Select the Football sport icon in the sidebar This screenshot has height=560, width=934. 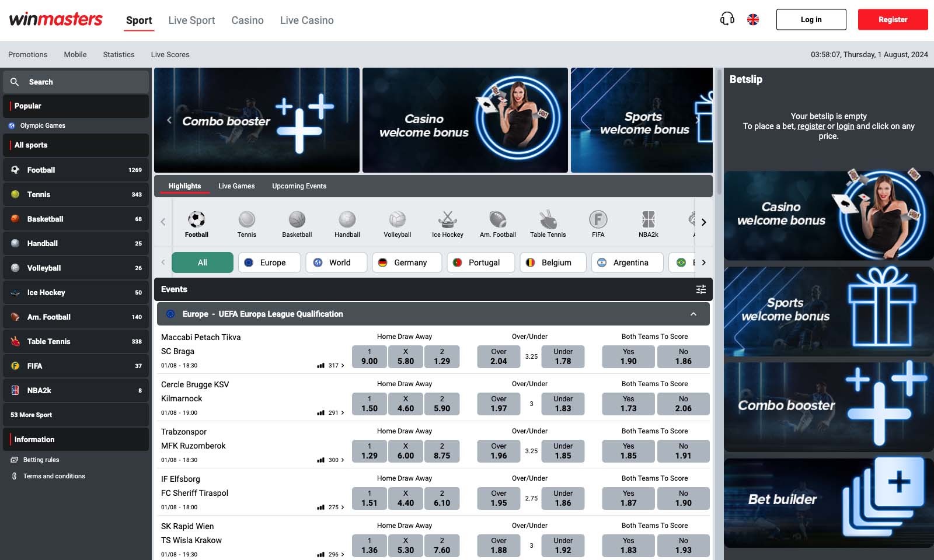pyautogui.click(x=15, y=170)
